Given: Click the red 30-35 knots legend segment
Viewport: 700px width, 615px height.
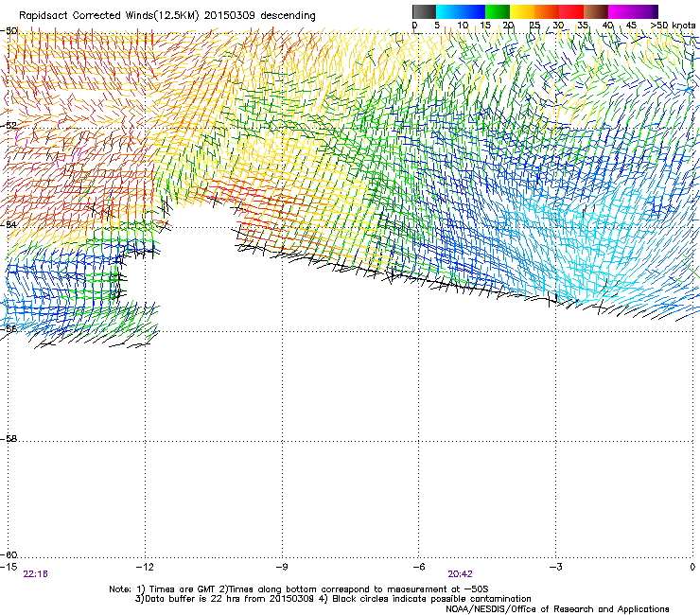Looking at the screenshot, I should (x=571, y=11).
